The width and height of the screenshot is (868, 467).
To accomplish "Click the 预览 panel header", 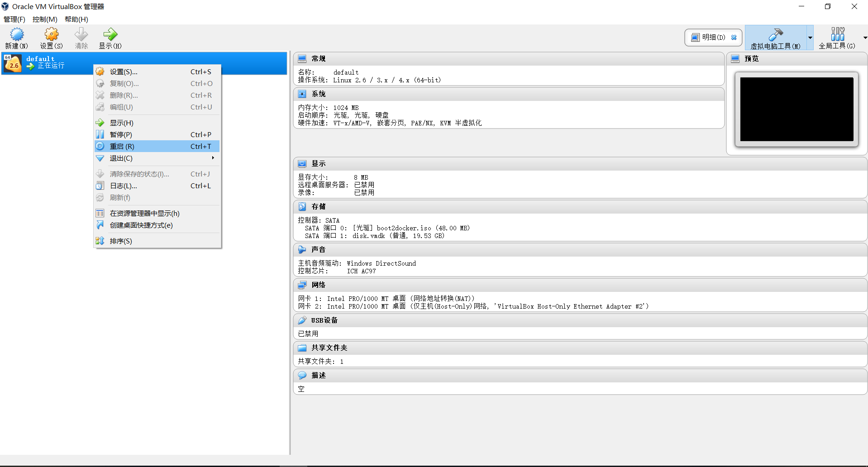I will 797,59.
